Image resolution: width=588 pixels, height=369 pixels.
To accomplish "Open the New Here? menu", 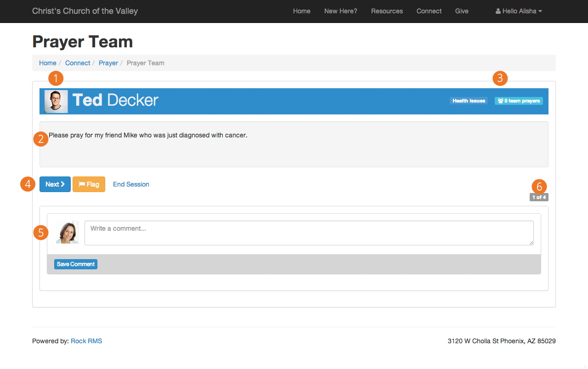I will click(340, 11).
